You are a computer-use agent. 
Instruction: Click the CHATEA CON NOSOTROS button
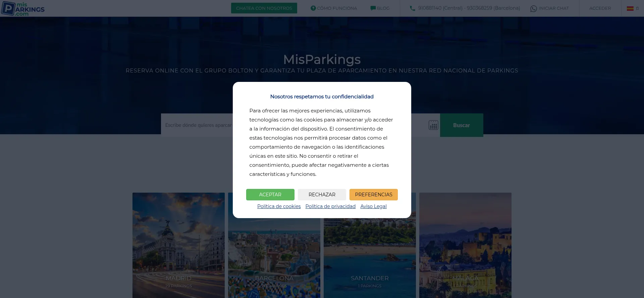(264, 8)
